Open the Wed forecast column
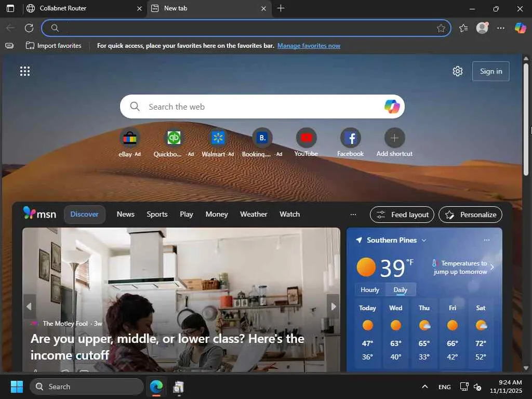Image resolution: width=532 pixels, height=399 pixels. click(x=395, y=333)
